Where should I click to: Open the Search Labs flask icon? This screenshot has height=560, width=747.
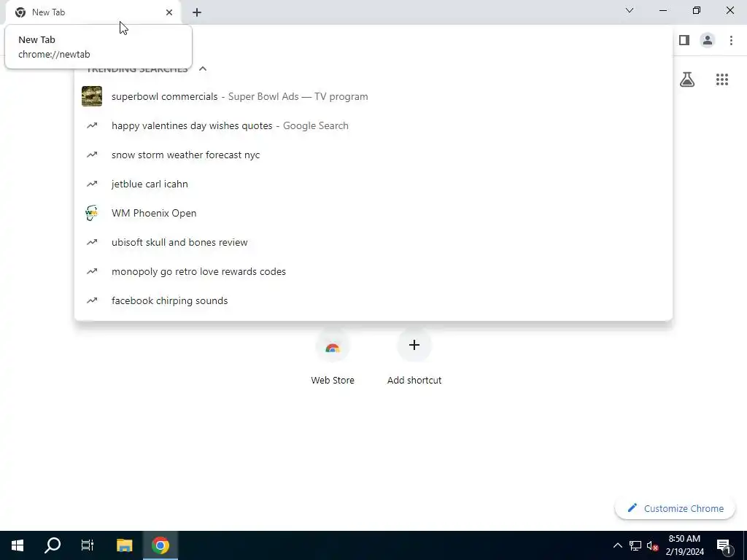(687, 79)
